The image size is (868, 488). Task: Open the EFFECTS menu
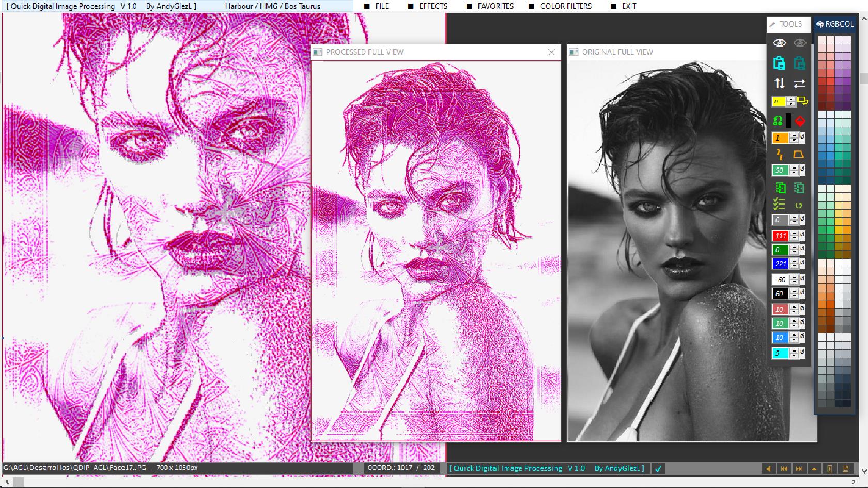coord(433,6)
